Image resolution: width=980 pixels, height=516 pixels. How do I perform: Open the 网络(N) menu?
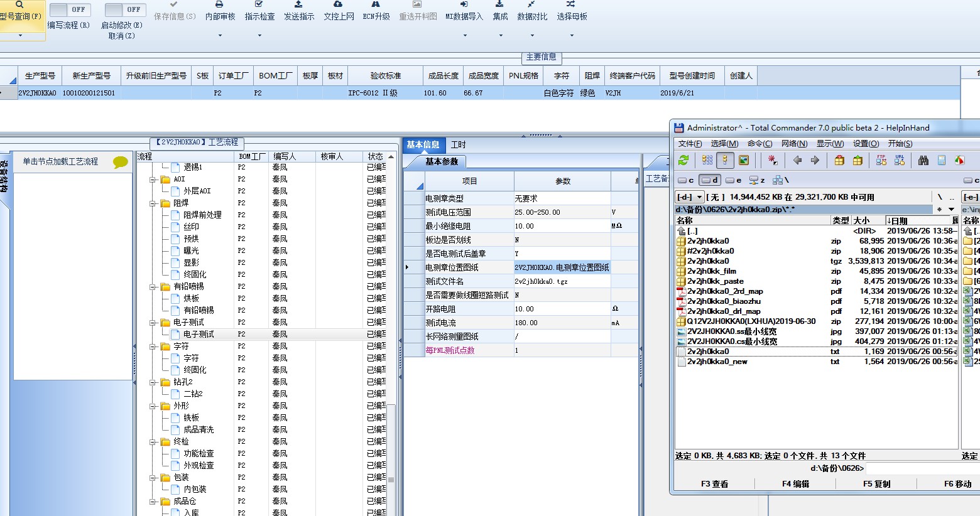click(795, 144)
